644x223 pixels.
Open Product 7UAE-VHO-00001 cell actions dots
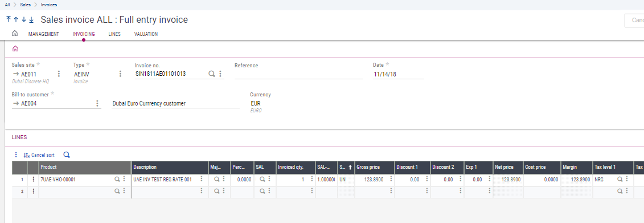click(x=124, y=180)
